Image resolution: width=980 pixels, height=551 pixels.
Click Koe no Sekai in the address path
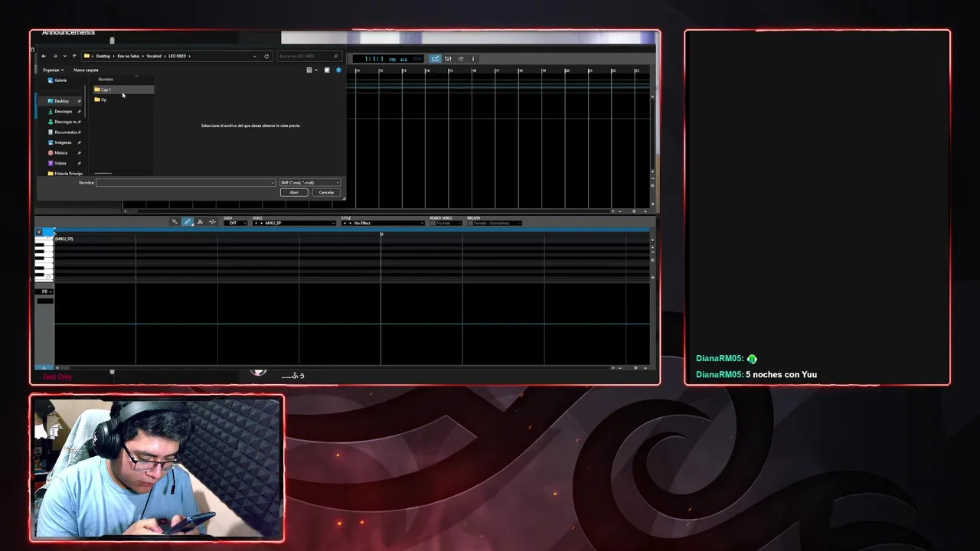click(128, 56)
